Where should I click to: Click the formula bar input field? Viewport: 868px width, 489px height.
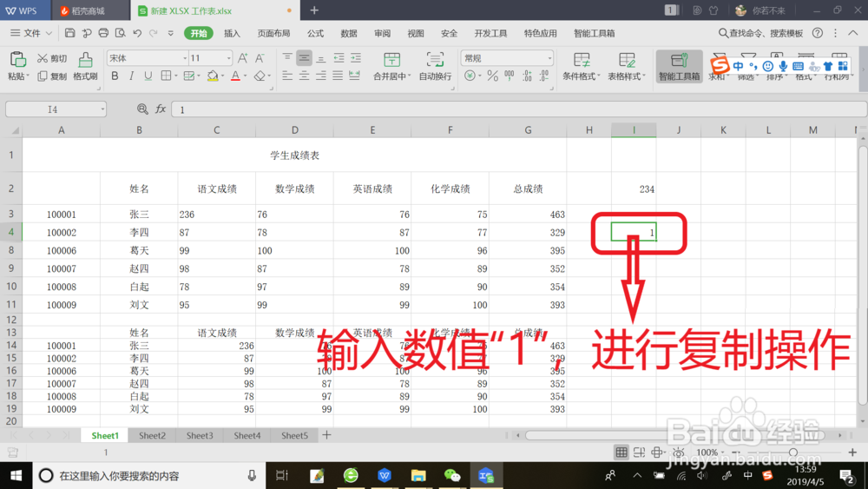pos(519,109)
